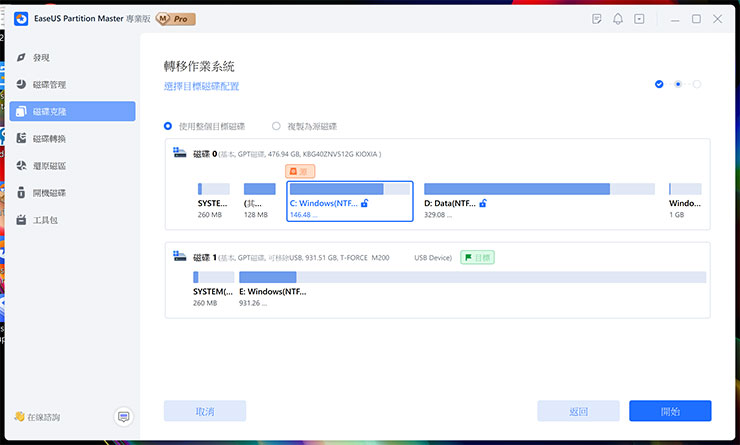The height and width of the screenshot is (445, 740).
Task: Click the 146.48 size text under C: Windows
Action: [x=303, y=215]
